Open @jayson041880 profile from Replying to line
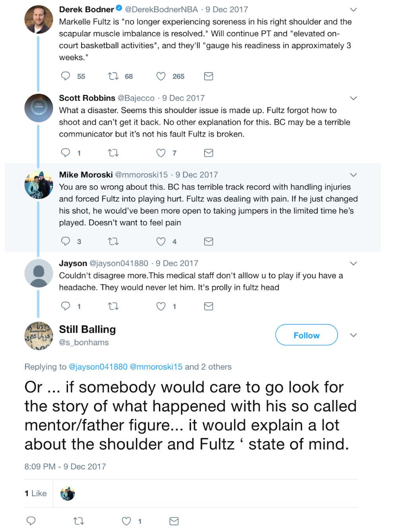The width and height of the screenshot is (410, 532). (98, 367)
